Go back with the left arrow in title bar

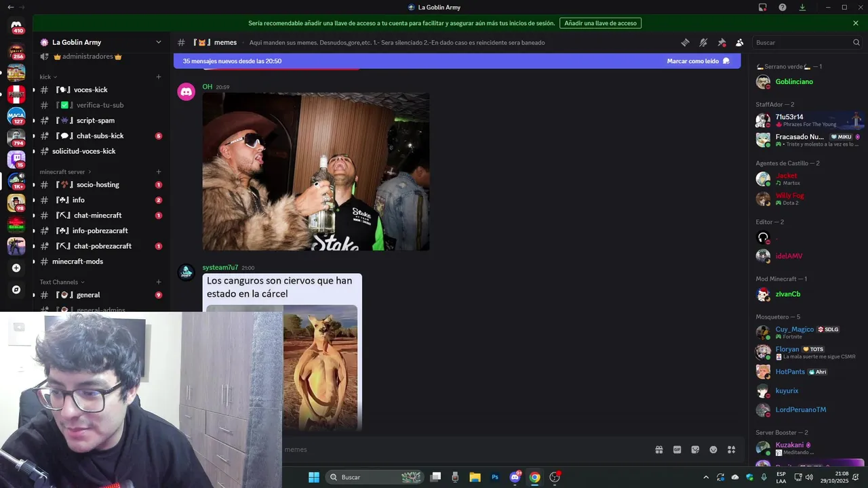[10, 7]
